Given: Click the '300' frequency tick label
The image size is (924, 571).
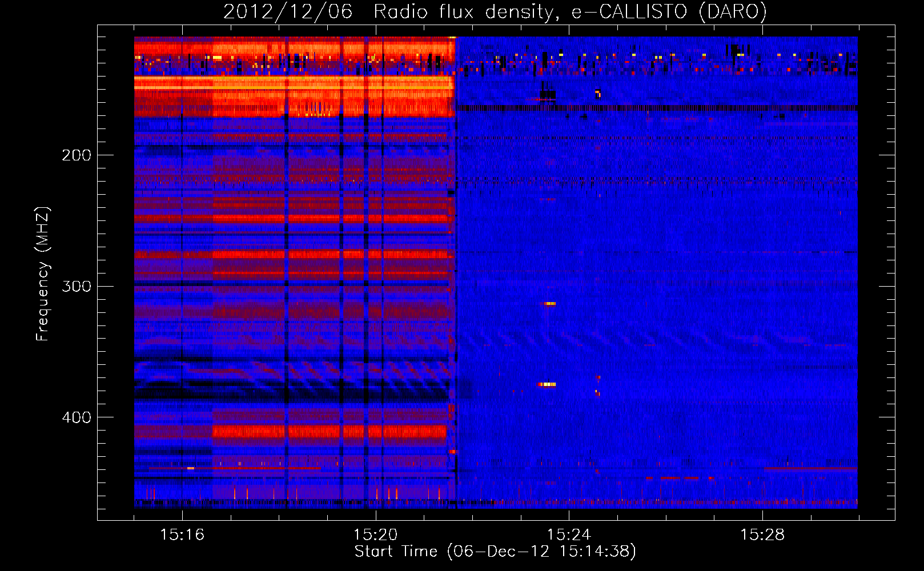Looking at the screenshot, I should point(77,286).
